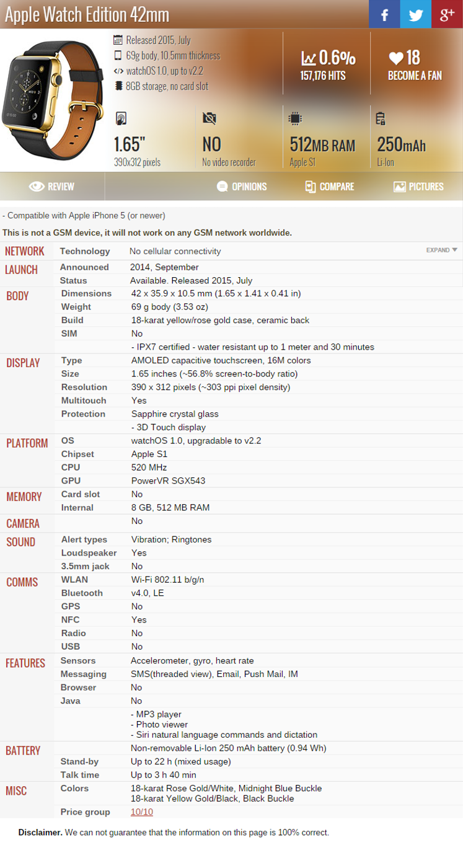Screen dimensions: 463x868
Task: Click the NETWORK category heading
Action: coord(25,251)
